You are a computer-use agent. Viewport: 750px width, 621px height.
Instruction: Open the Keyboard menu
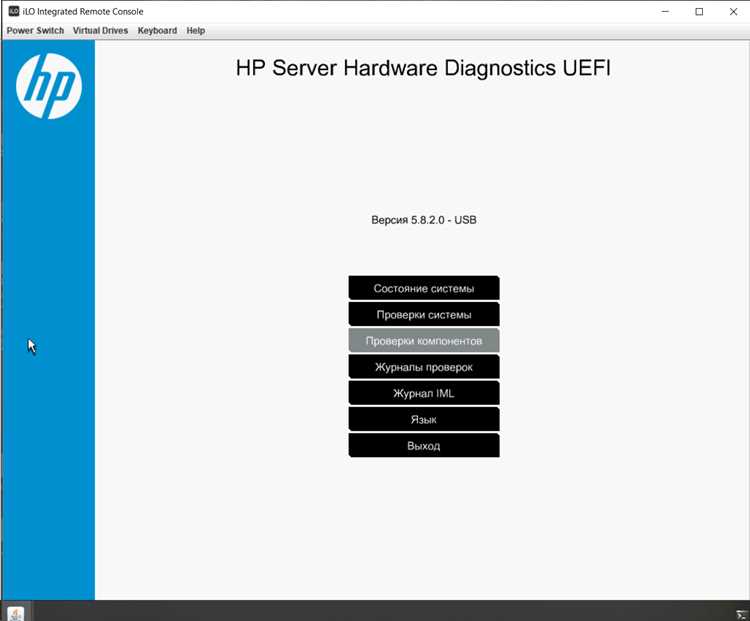(x=157, y=31)
